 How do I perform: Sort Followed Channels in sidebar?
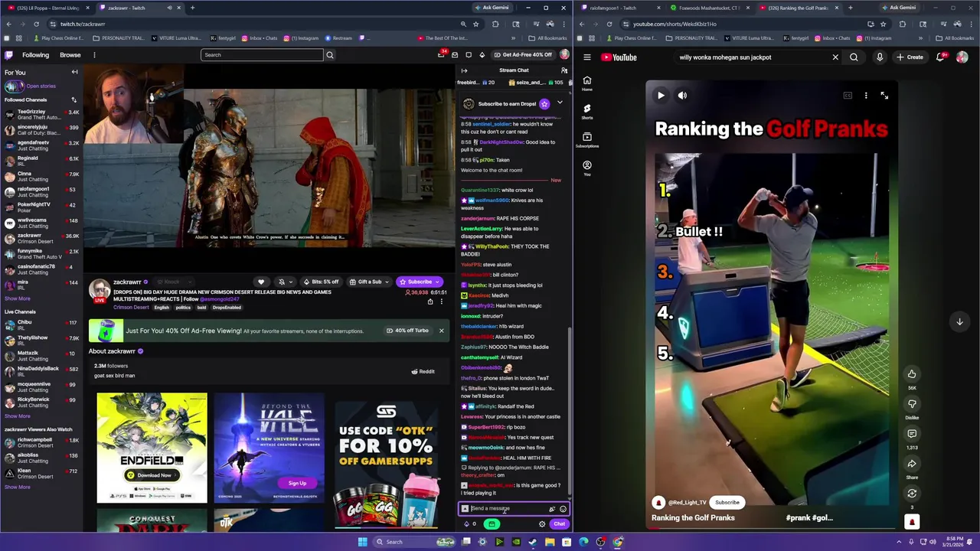[74, 99]
